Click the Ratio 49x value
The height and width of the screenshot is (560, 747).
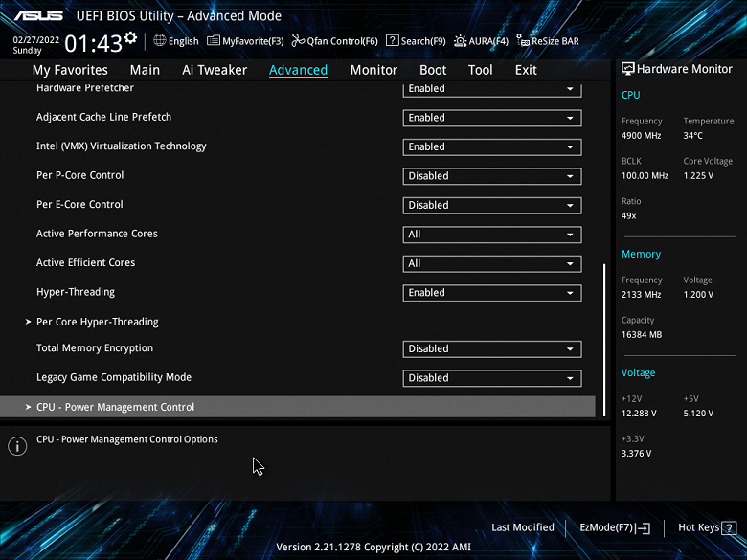pos(628,215)
